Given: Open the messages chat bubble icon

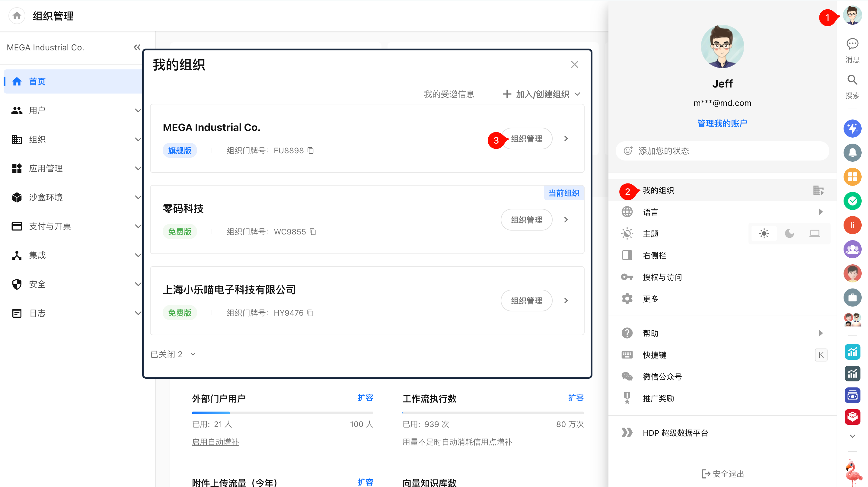Looking at the screenshot, I should (852, 44).
